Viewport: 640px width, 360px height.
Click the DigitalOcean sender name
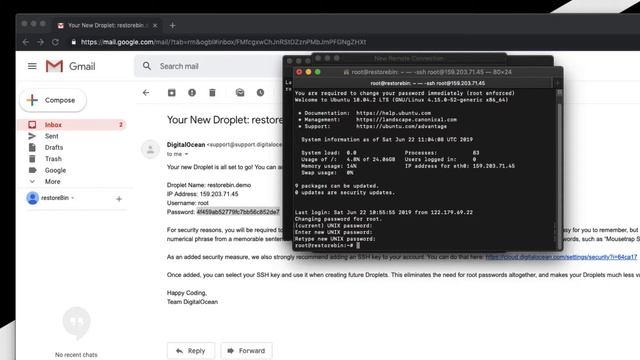pyautogui.click(x=186, y=144)
